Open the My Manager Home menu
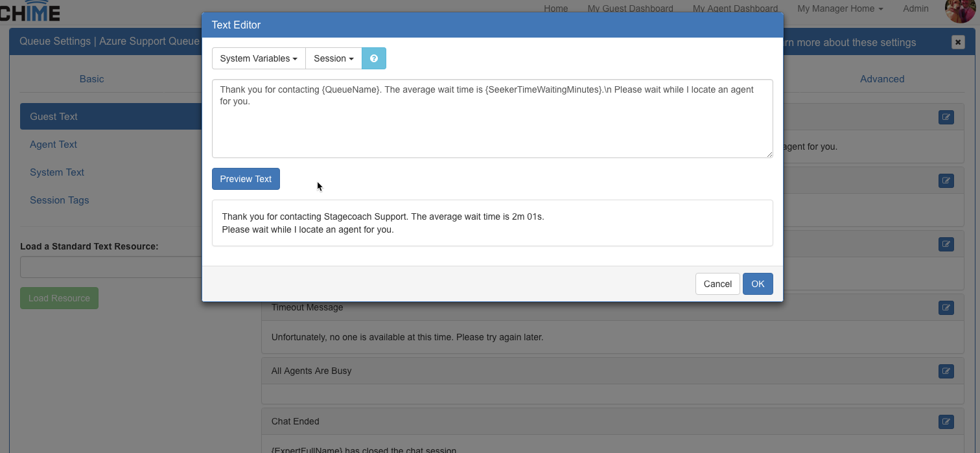The image size is (980, 453). point(840,8)
